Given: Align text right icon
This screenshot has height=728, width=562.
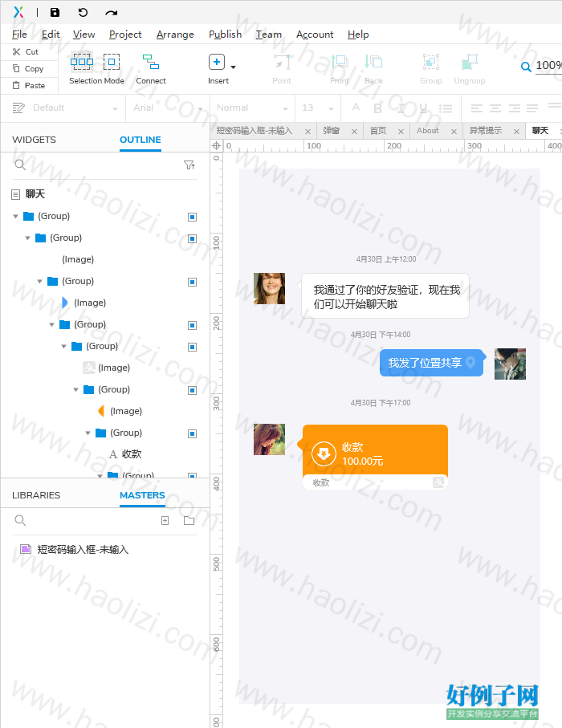Looking at the screenshot, I should tap(514, 108).
